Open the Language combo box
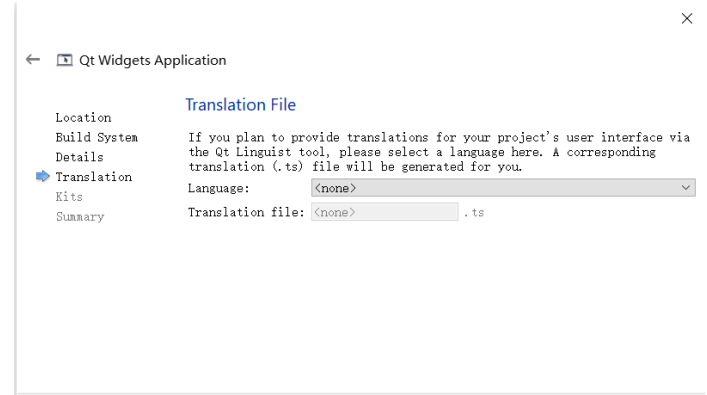707x395 pixels. coord(503,188)
